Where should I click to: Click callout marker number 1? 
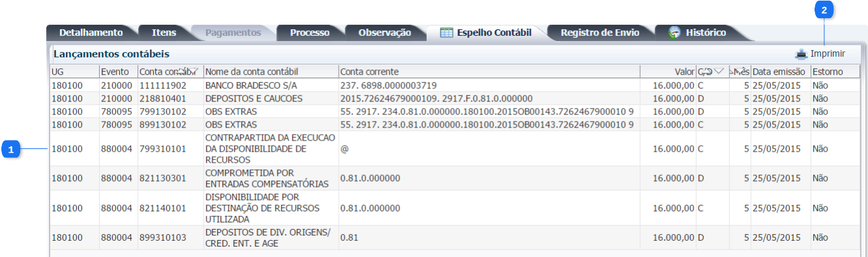pyautogui.click(x=9, y=149)
